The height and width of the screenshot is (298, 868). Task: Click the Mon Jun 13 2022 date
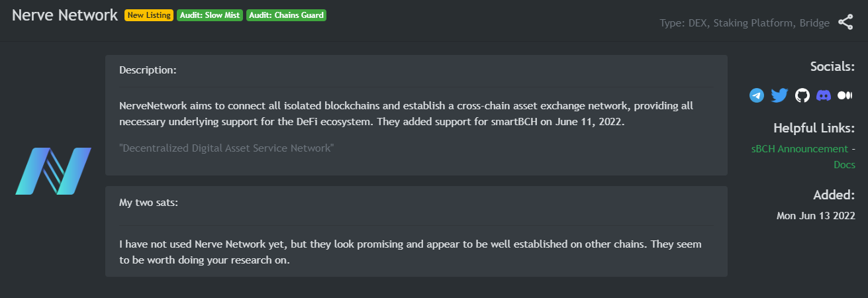(x=816, y=216)
